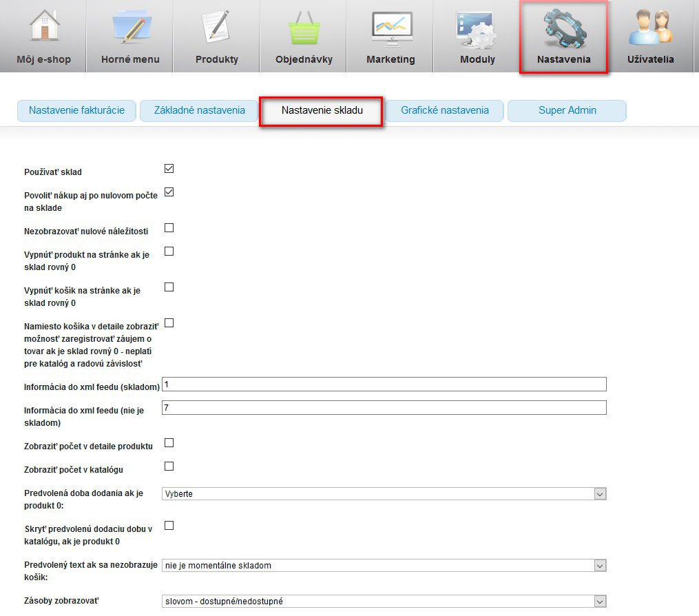Image resolution: width=699 pixels, height=616 pixels.
Task: Open Predvolený text košík dropdown
Action: click(384, 566)
